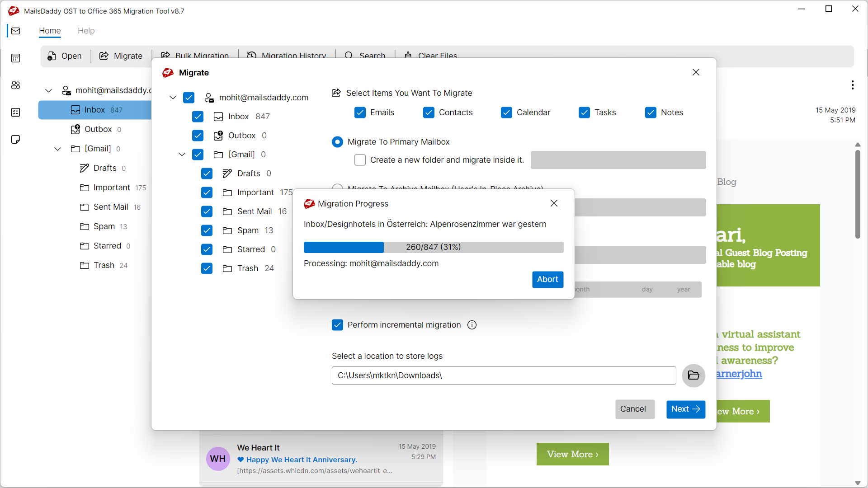Click the Trash folder icon in sidebar tree
Viewport: 868px width, 488px height.
tap(85, 265)
